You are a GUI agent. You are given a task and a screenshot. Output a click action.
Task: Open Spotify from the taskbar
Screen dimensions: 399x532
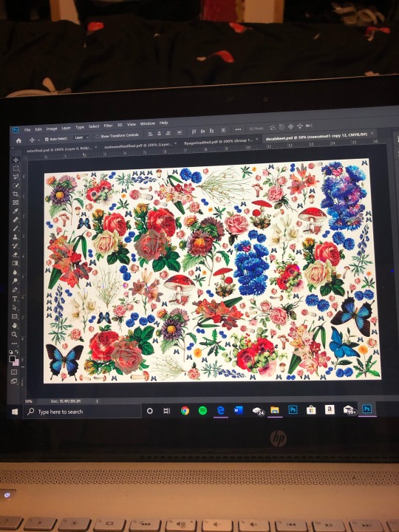click(x=202, y=411)
